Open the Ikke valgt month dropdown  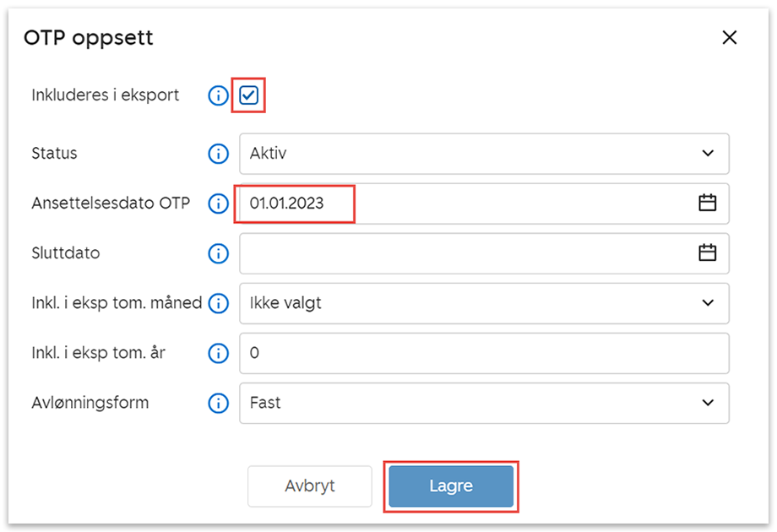pyautogui.click(x=483, y=303)
